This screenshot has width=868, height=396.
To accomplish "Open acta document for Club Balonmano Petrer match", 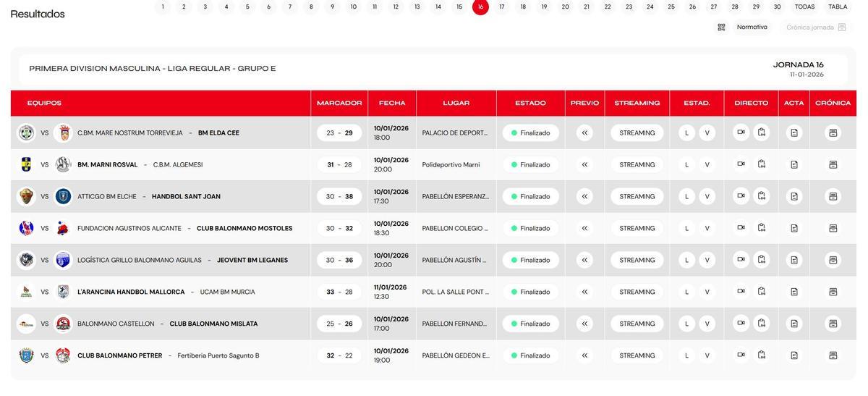I will point(794,355).
